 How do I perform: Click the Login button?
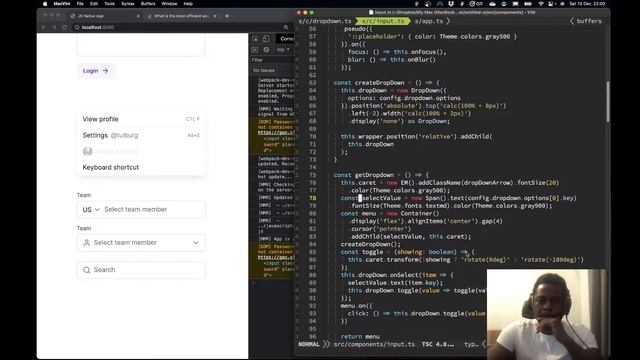(x=96, y=71)
